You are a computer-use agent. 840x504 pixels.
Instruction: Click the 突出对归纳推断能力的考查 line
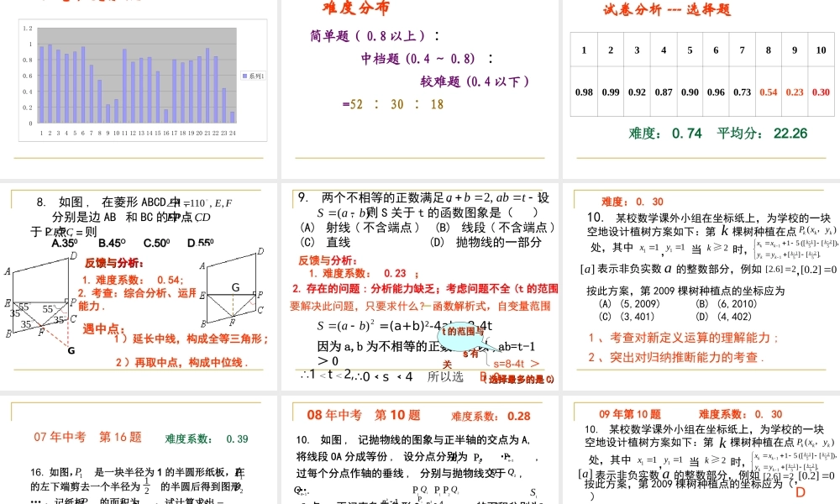click(675, 357)
